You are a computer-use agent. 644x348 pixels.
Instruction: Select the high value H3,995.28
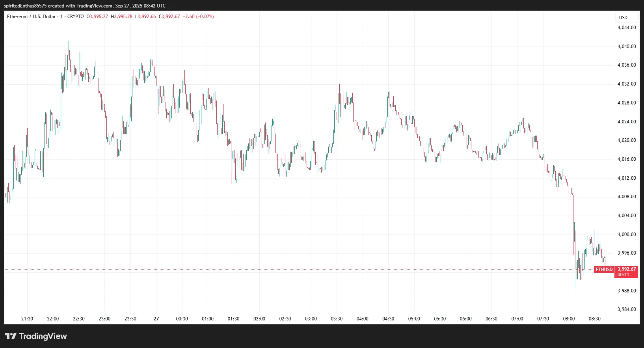coord(122,17)
